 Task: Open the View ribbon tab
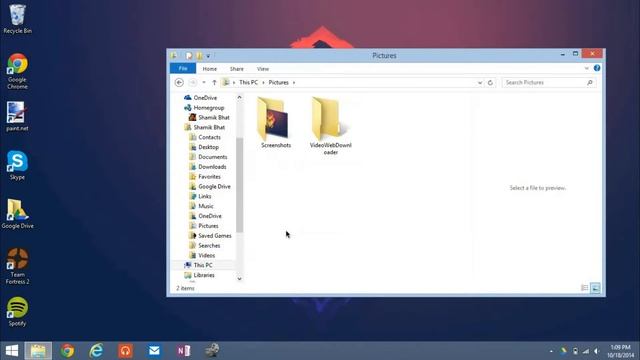[x=262, y=69]
